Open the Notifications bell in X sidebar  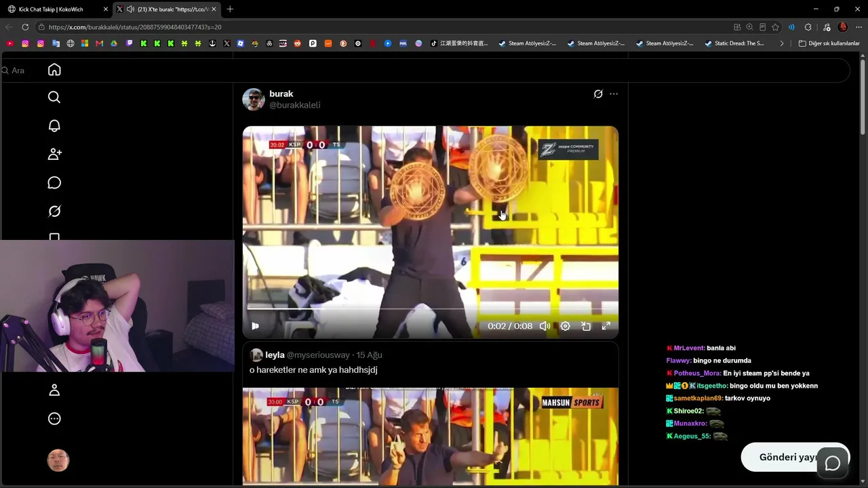click(x=54, y=126)
